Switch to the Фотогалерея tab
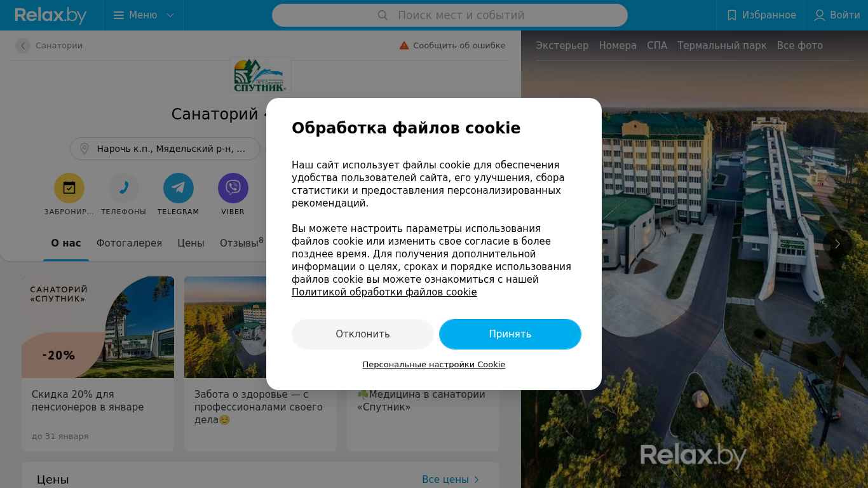Screen dimensions: 868x488 pyautogui.click(x=129, y=243)
